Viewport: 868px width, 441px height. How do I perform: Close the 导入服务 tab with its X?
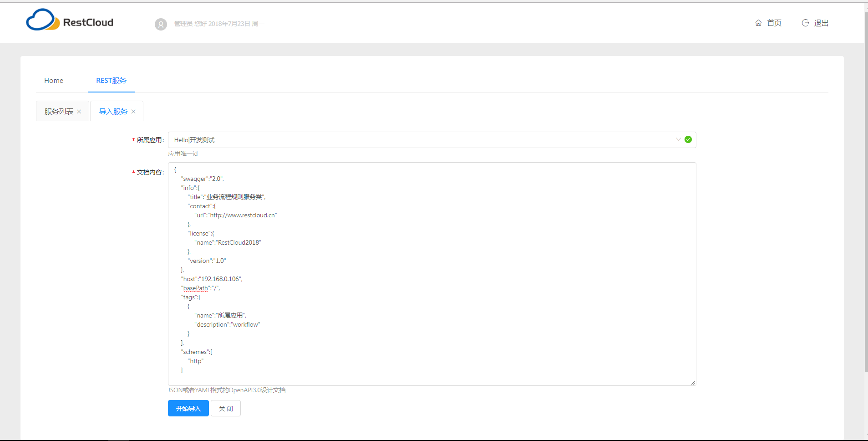133,112
